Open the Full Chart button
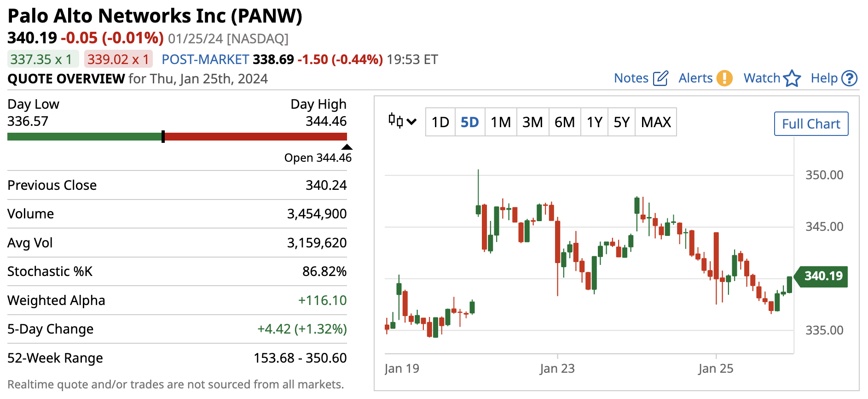This screenshot has height=399, width=868. [811, 124]
